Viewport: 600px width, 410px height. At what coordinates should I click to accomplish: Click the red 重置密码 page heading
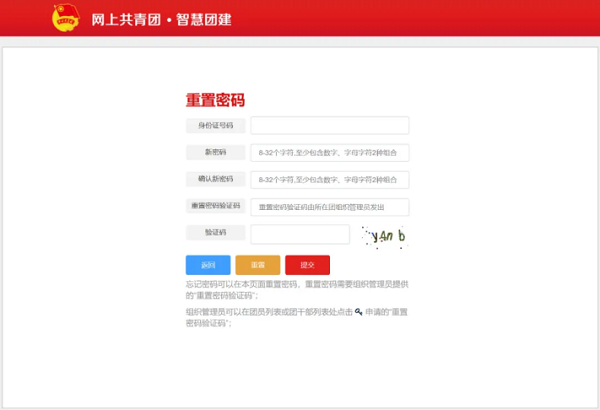(x=215, y=101)
